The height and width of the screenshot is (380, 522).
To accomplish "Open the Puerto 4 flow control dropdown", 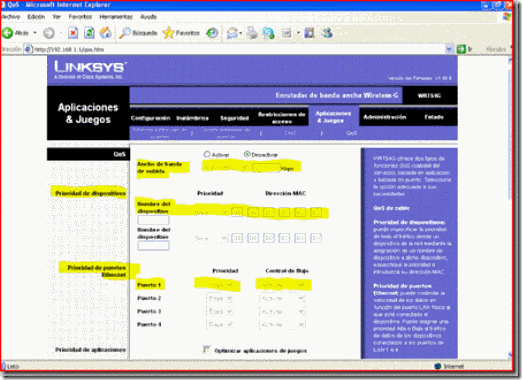I will (282, 324).
